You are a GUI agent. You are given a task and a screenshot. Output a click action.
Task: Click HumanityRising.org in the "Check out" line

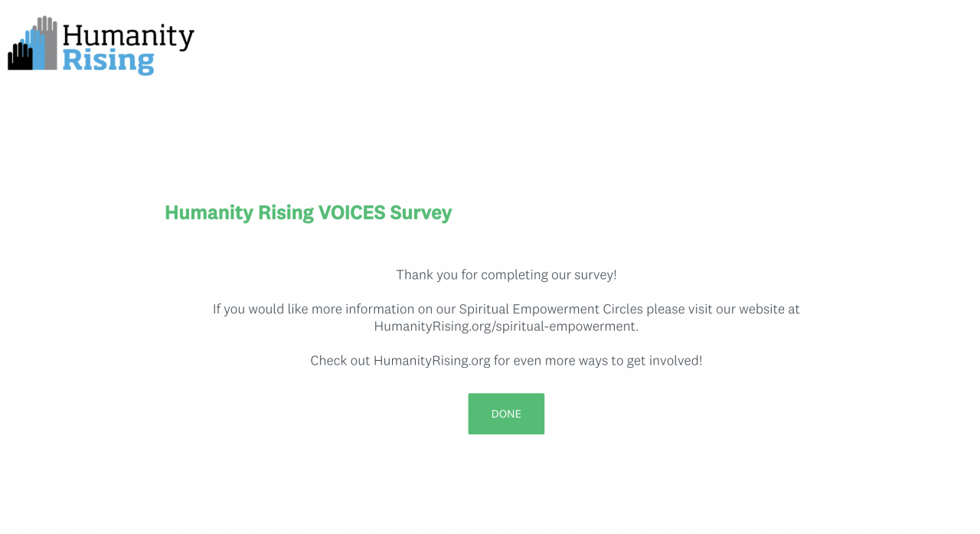point(432,360)
